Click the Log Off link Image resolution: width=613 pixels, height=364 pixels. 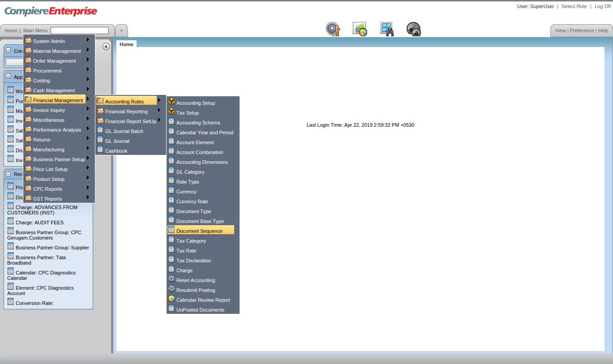pyautogui.click(x=602, y=6)
